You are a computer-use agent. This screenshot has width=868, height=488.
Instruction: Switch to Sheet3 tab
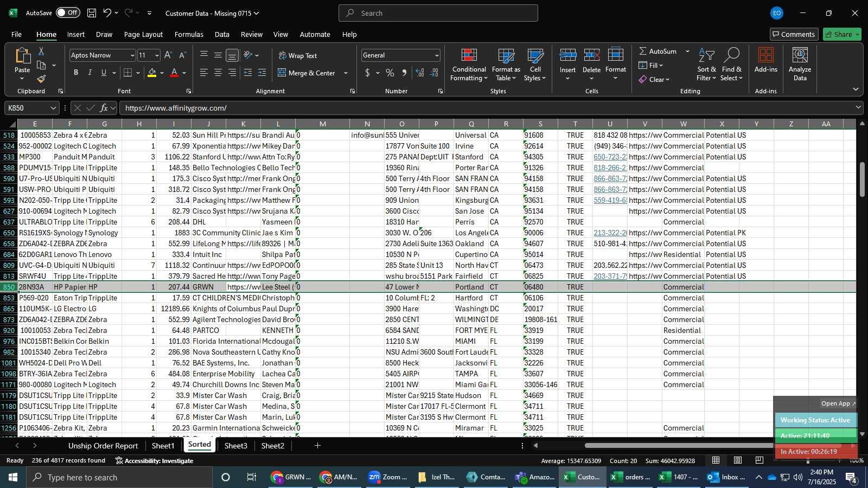236,446
